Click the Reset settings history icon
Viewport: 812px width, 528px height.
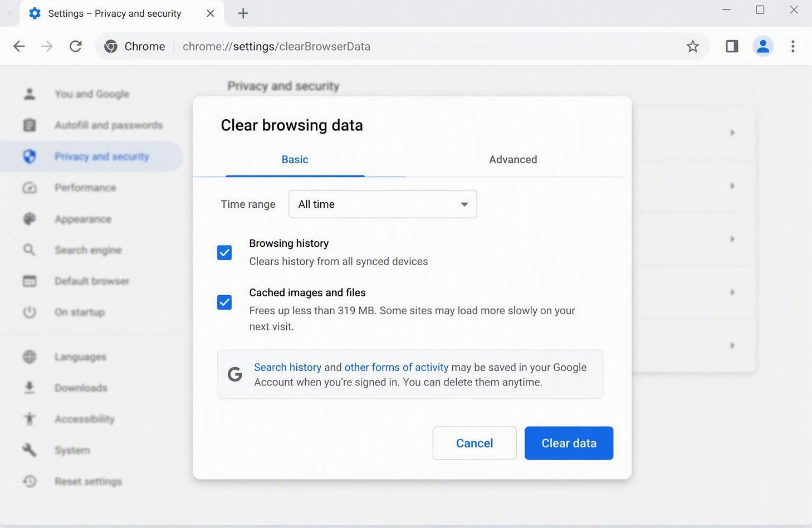pyautogui.click(x=30, y=481)
